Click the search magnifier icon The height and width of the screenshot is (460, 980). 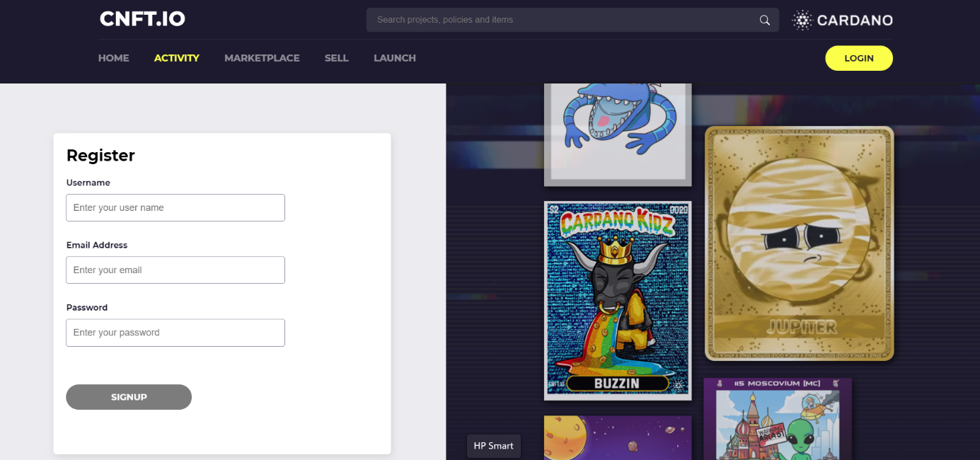pyautogui.click(x=764, y=20)
